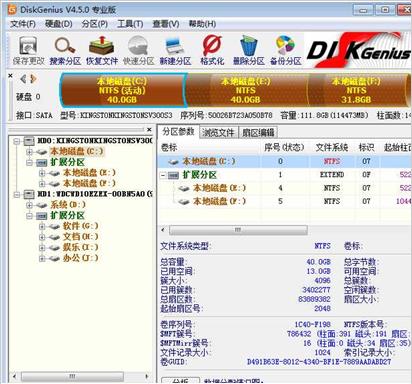Select 扩展分区 under HD1 in tree

click(x=67, y=215)
